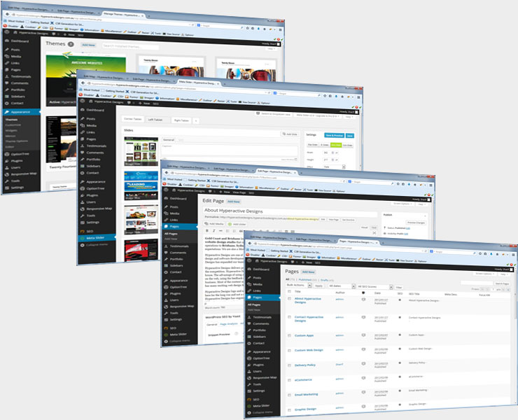Open Appearance in the Pages window sidebar
The height and width of the screenshot is (420, 518).
point(262,352)
